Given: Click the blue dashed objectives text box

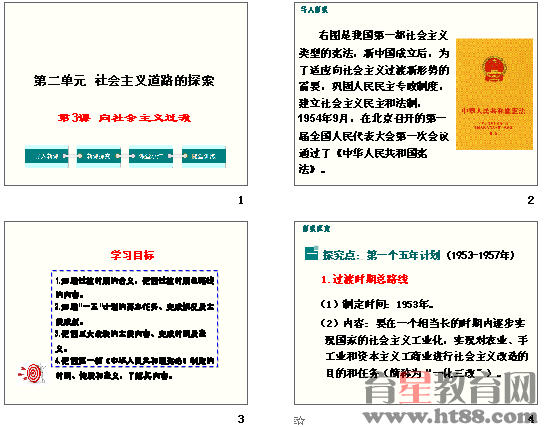Looking at the screenshot, I should (135, 318).
